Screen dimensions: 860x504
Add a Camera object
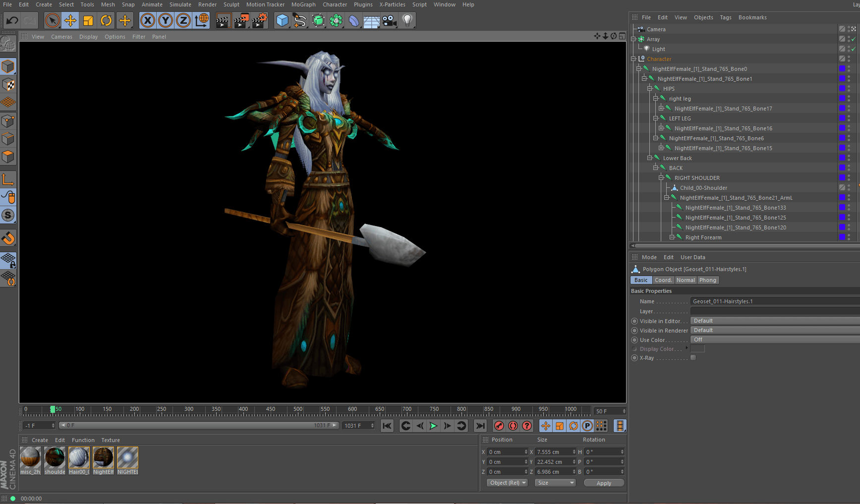coord(390,20)
